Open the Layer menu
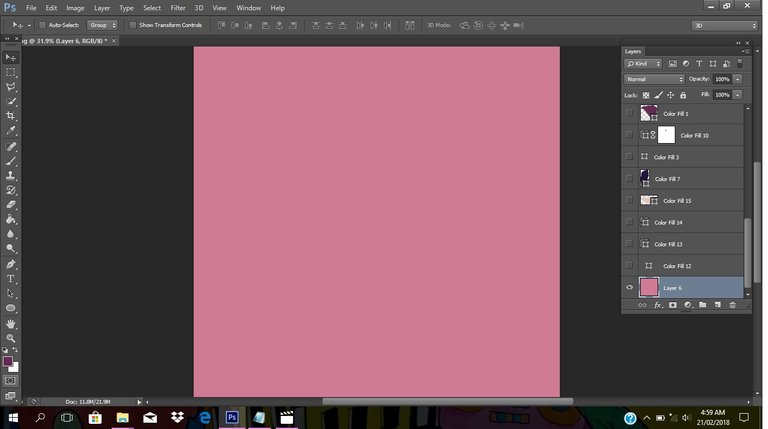The width and height of the screenshot is (768, 429). tap(102, 8)
